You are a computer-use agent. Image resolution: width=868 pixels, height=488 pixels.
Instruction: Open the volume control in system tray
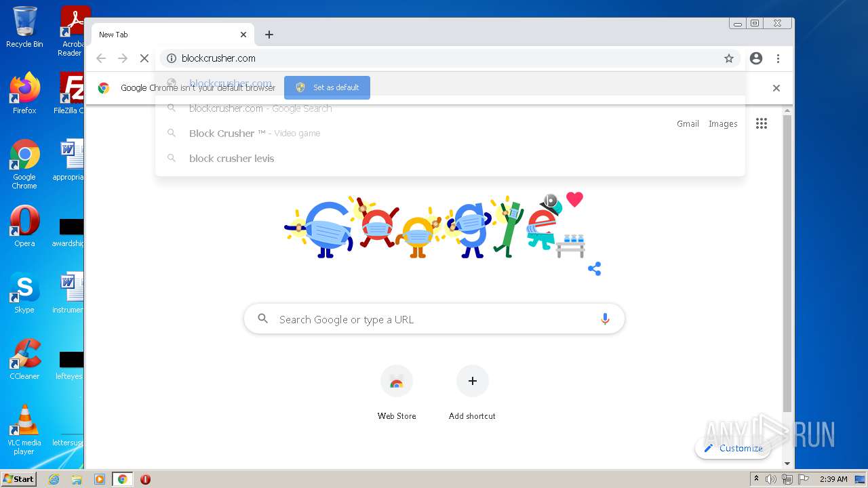tap(771, 479)
